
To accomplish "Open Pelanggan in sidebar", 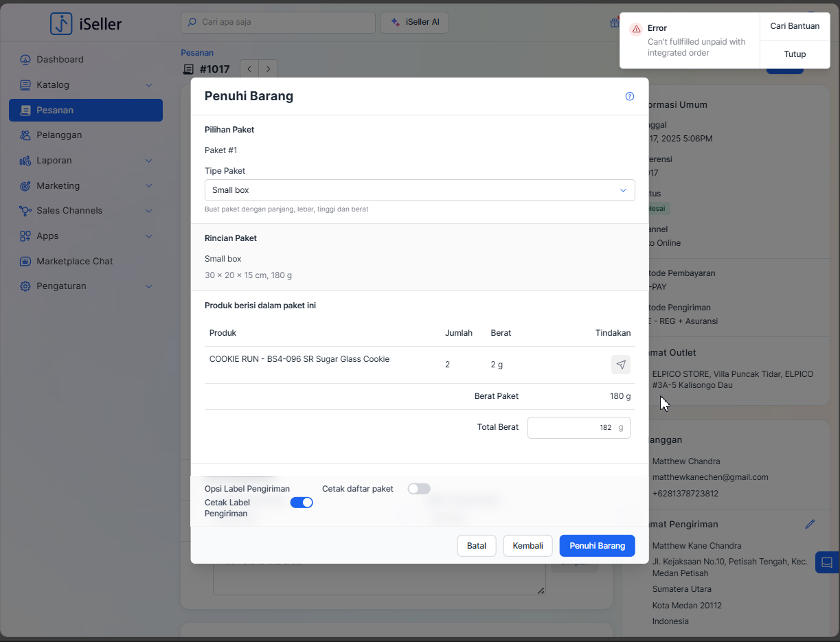I will 59,135.
